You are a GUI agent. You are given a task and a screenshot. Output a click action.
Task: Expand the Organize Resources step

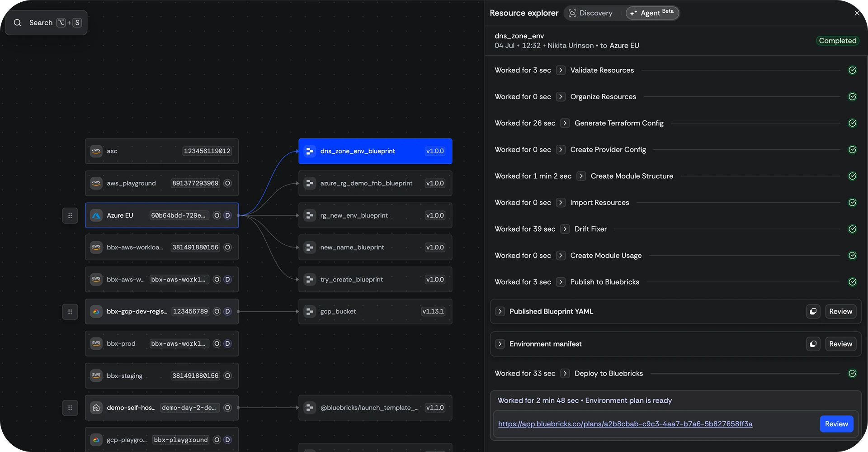tap(561, 97)
